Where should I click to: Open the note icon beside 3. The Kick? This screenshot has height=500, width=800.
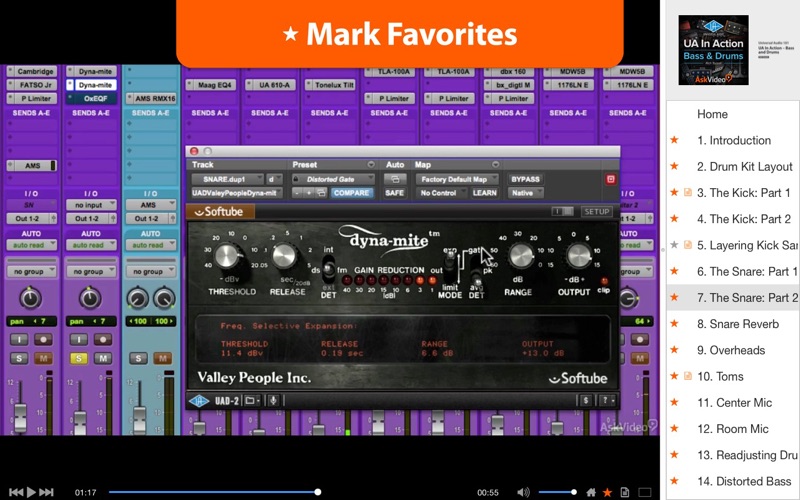[688, 192]
